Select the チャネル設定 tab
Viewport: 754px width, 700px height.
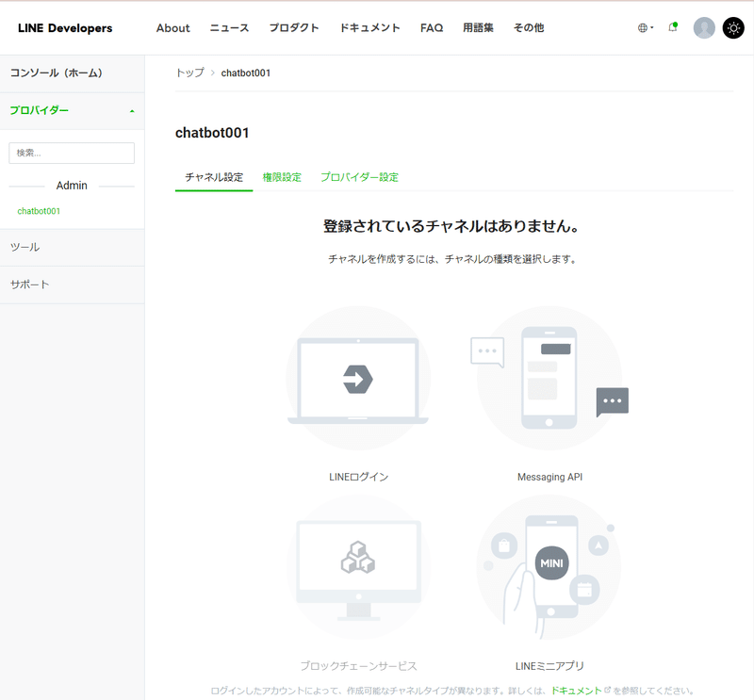[x=214, y=177]
